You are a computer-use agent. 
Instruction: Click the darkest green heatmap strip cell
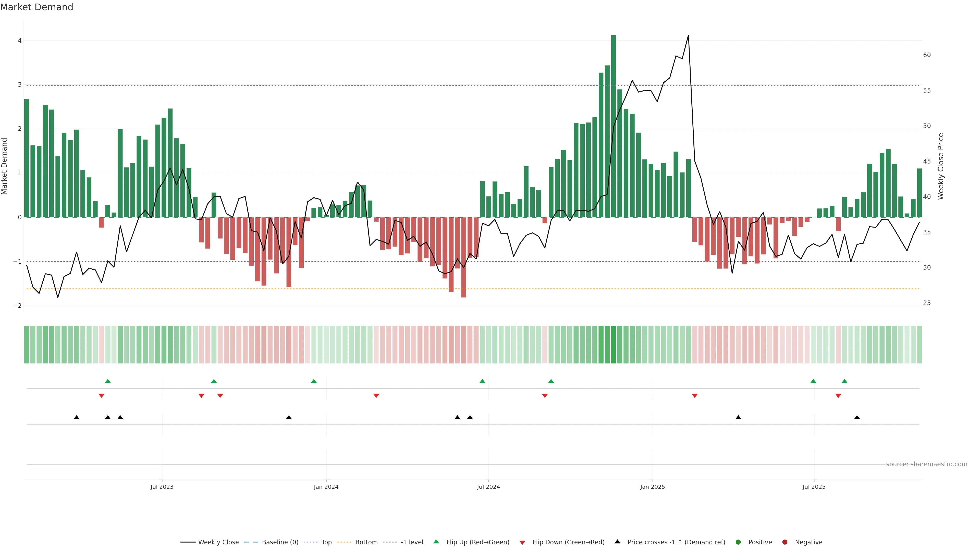(x=613, y=345)
